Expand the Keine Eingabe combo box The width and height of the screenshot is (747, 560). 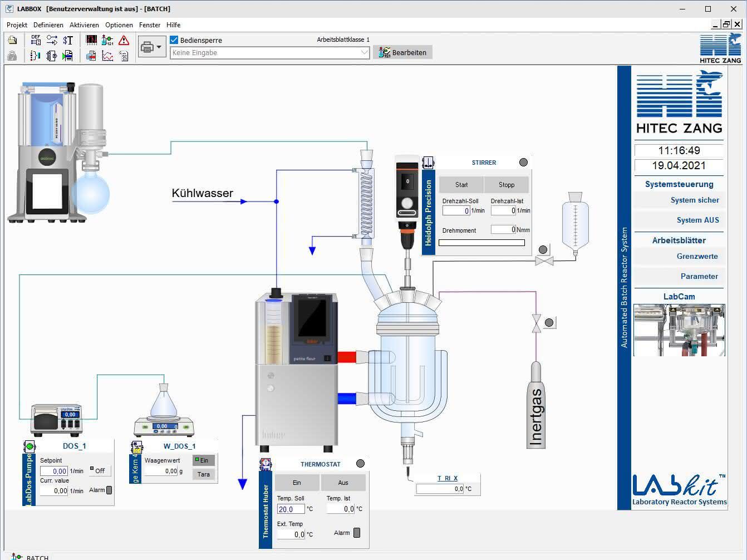pos(365,53)
